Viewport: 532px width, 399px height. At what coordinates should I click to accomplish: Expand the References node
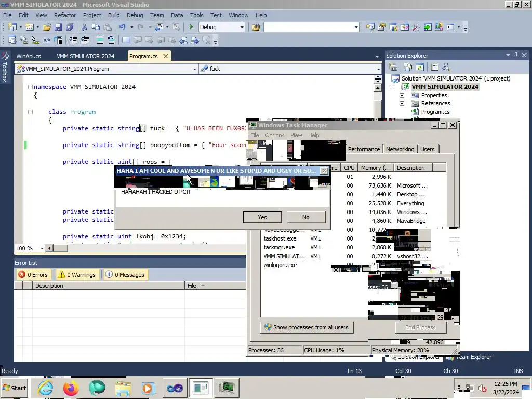coord(402,103)
